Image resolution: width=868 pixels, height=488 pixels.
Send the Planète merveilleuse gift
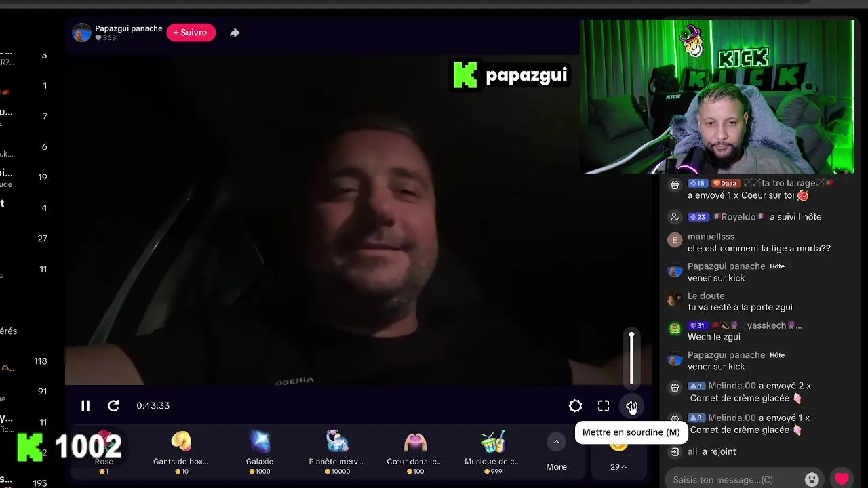[336, 453]
